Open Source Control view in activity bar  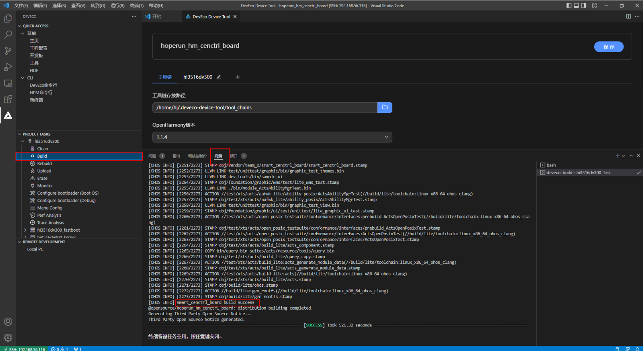coord(8,51)
